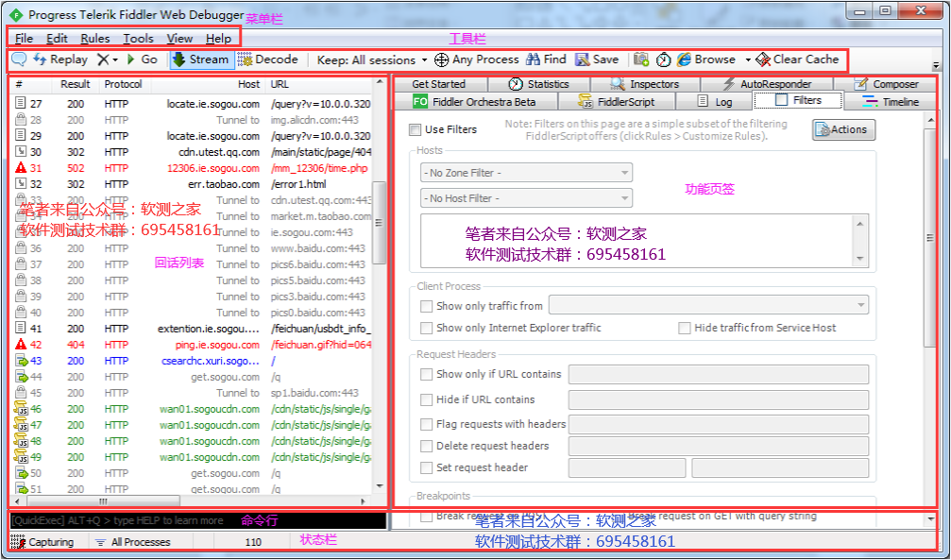Select session 42 with 404 error

tap(193, 345)
